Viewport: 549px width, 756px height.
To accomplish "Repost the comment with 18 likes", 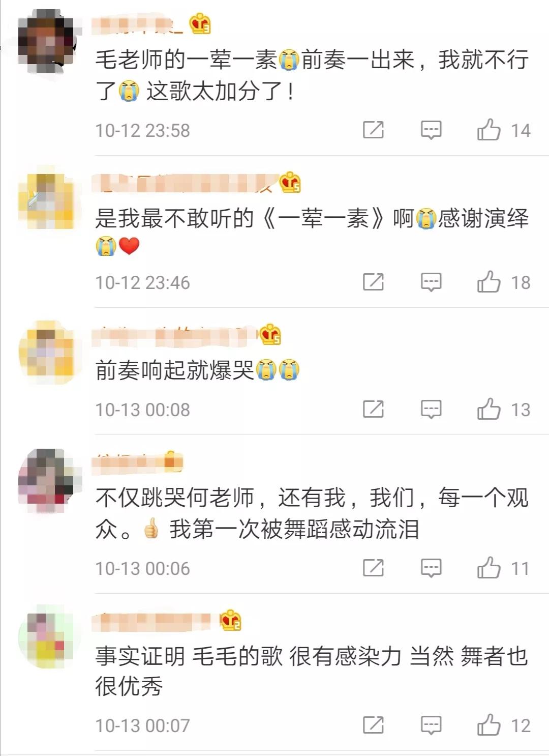I will coord(373,281).
